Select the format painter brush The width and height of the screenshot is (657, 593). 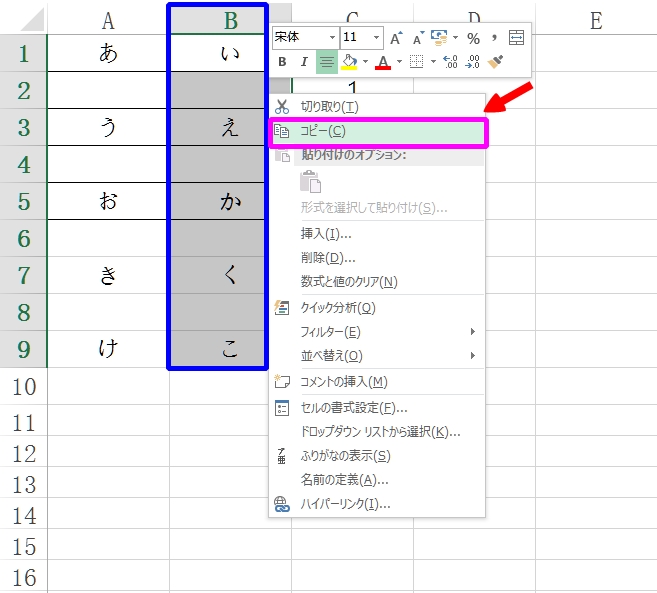coord(496,62)
